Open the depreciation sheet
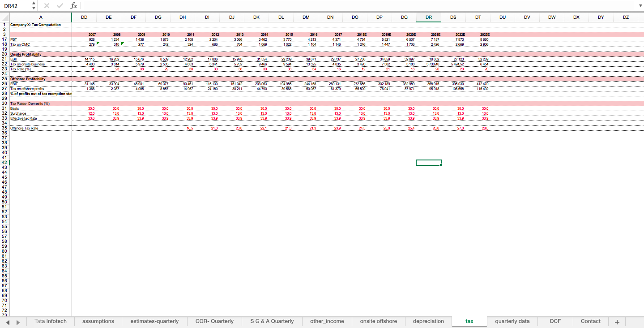The width and height of the screenshot is (644, 328). pos(428,321)
